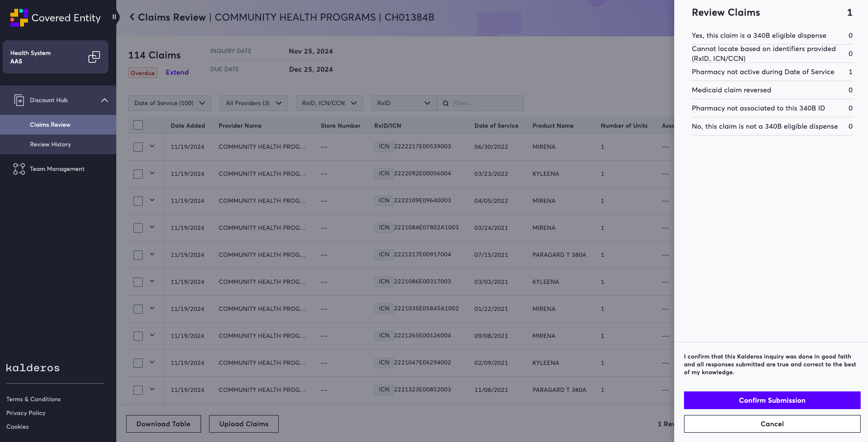Click Download Table button
This screenshot has width=868, height=442.
[163, 424]
